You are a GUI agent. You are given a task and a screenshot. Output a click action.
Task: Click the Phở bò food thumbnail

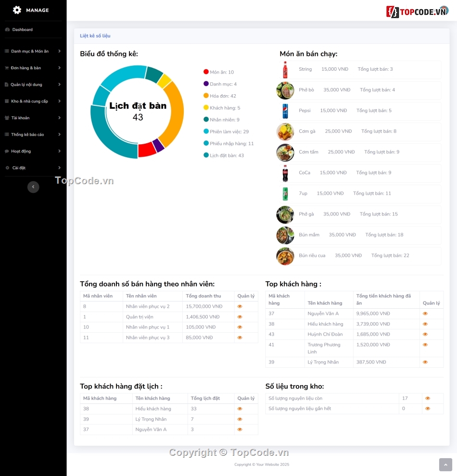[x=285, y=90]
